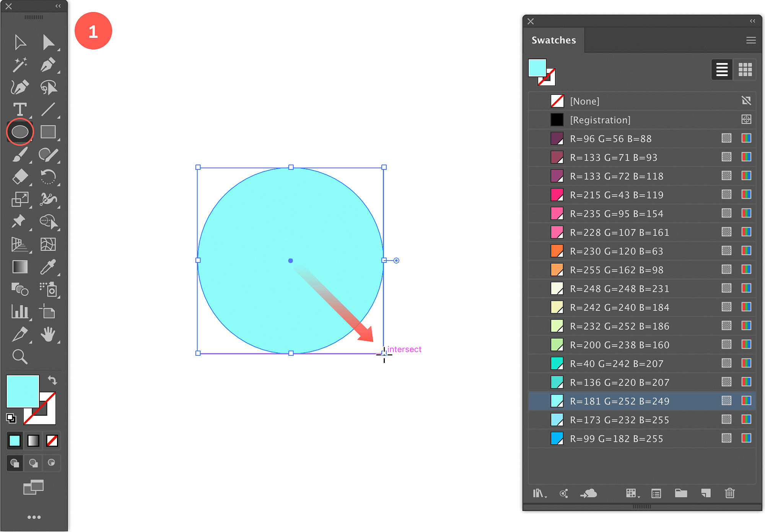Image resolution: width=765 pixels, height=532 pixels.
Task: Open the Swatches panel options menu
Action: coord(750,40)
